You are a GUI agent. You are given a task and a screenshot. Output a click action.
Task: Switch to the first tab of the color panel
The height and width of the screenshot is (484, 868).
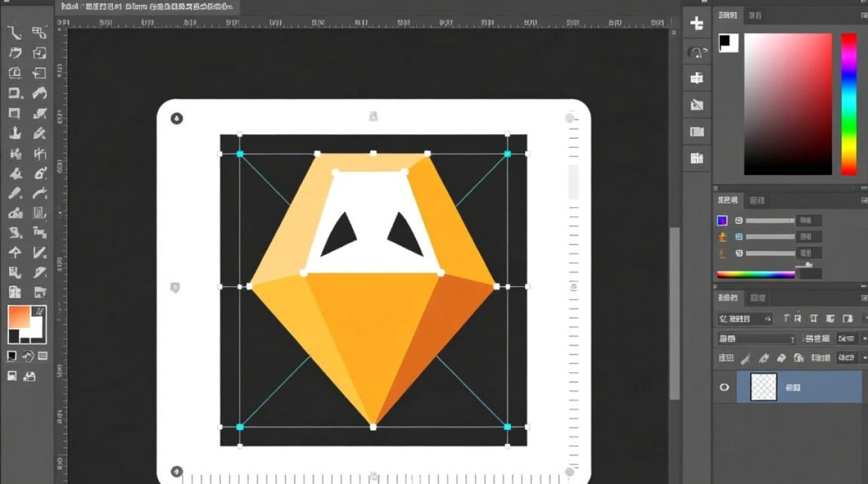pos(728,15)
